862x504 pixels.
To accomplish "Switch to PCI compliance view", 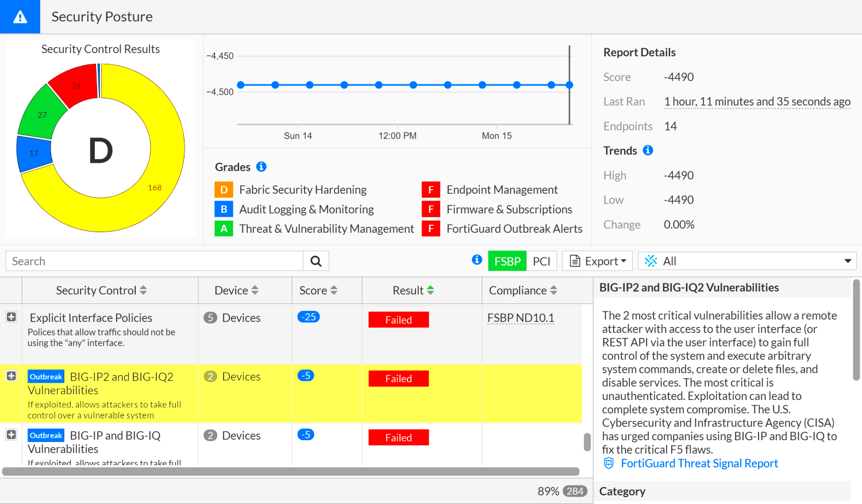I will point(542,260).
